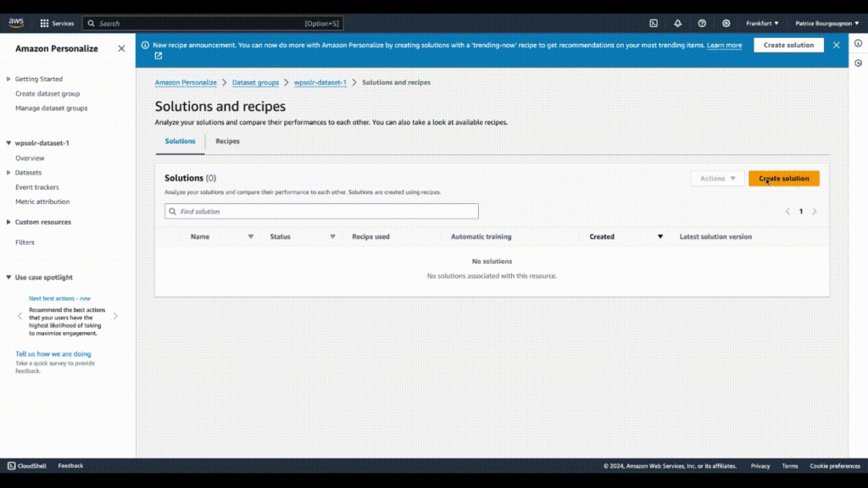868x488 pixels.
Task: Click the orange Create solution button
Action: point(784,178)
